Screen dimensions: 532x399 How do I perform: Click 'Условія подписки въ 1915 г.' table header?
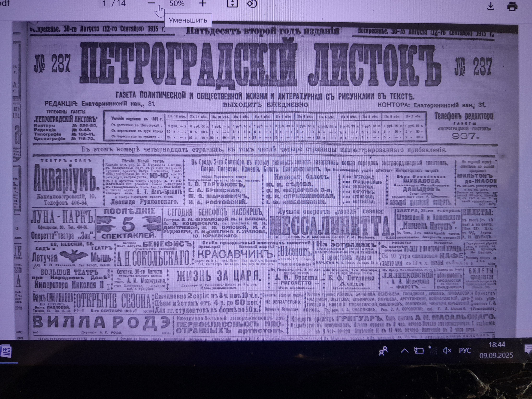[137, 119]
